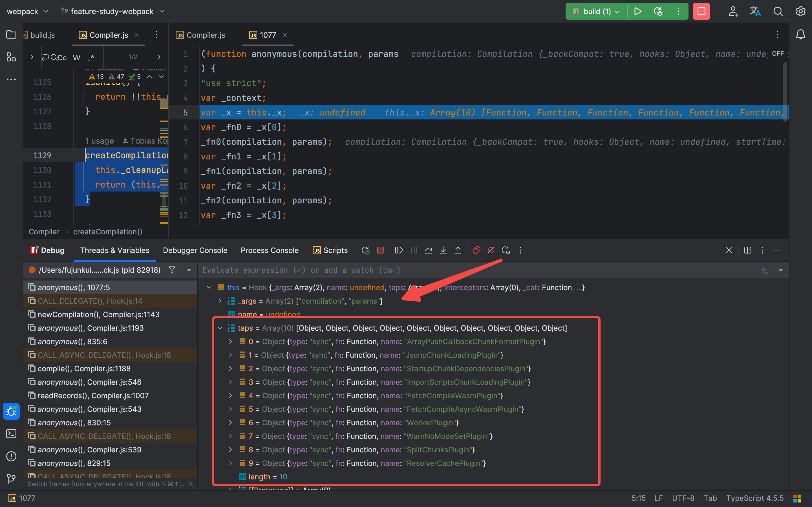The image size is (812, 507).
Task: Toggle Mute Breakpoints
Action: (x=491, y=250)
